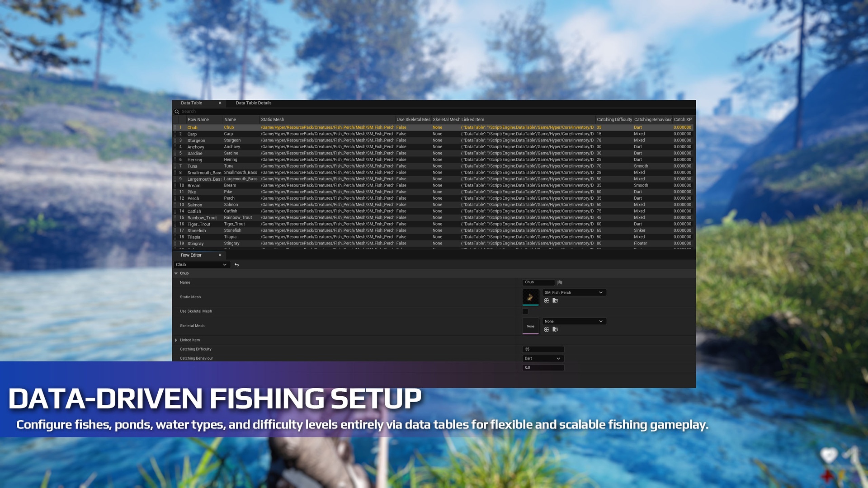
Task: Select the Largemouth_Bass row
Action: click(x=434, y=179)
